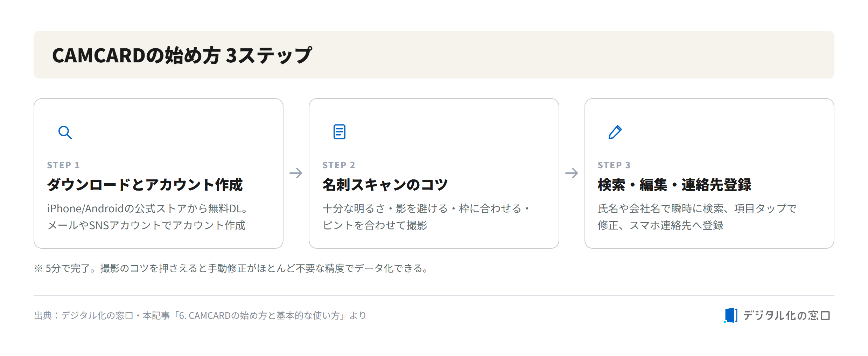Select the STEP 1 label
Viewport: 868px width, 356px height.
(63, 165)
